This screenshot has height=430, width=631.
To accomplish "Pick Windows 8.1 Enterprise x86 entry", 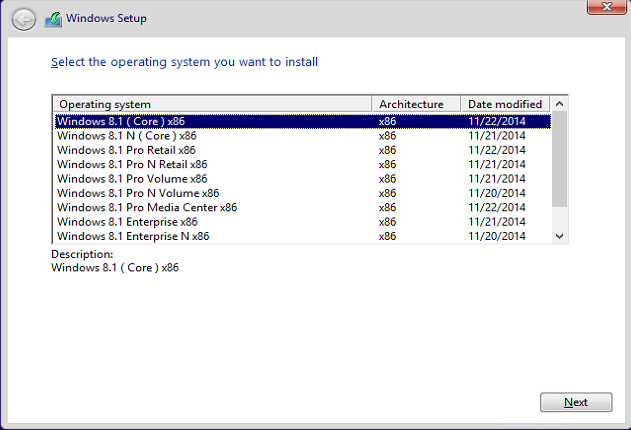I will (303, 222).
